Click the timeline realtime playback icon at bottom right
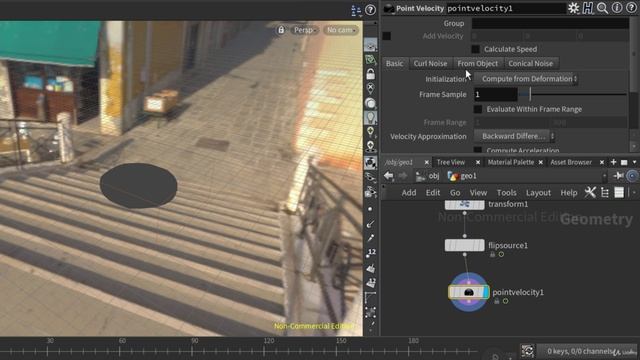The image size is (640, 360). point(527,351)
